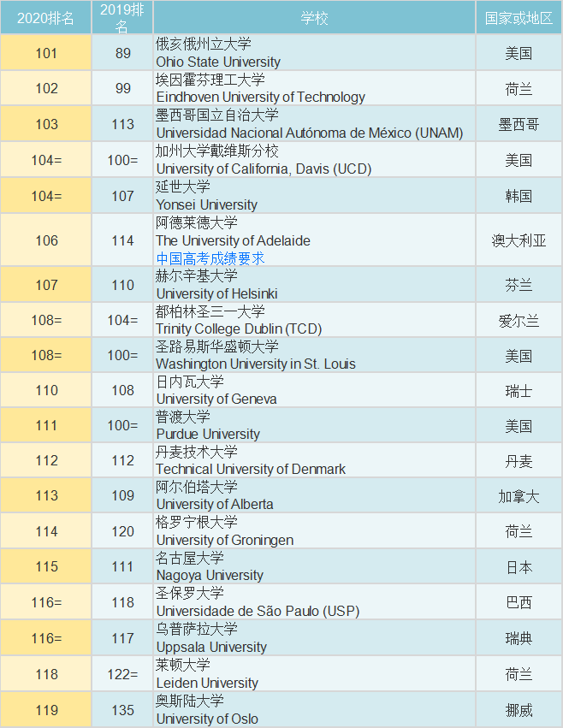
Task: Select Uppsala University entry
Action: click(212, 647)
